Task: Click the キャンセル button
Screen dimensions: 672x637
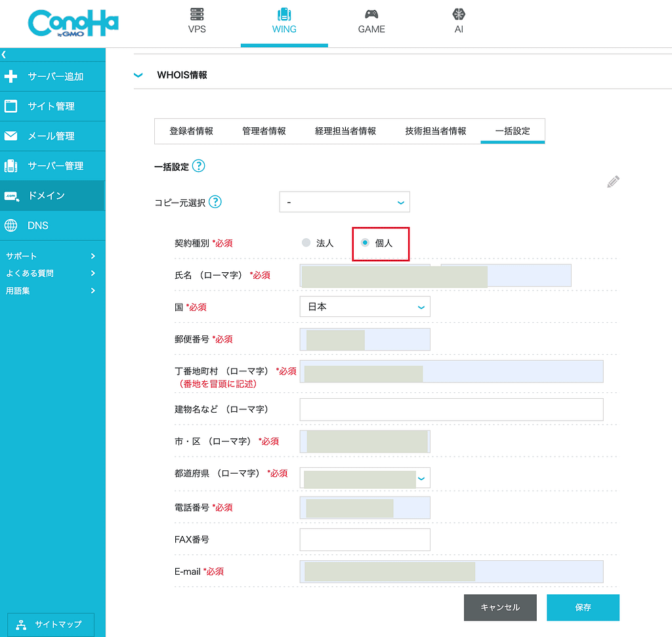Action: (x=500, y=607)
